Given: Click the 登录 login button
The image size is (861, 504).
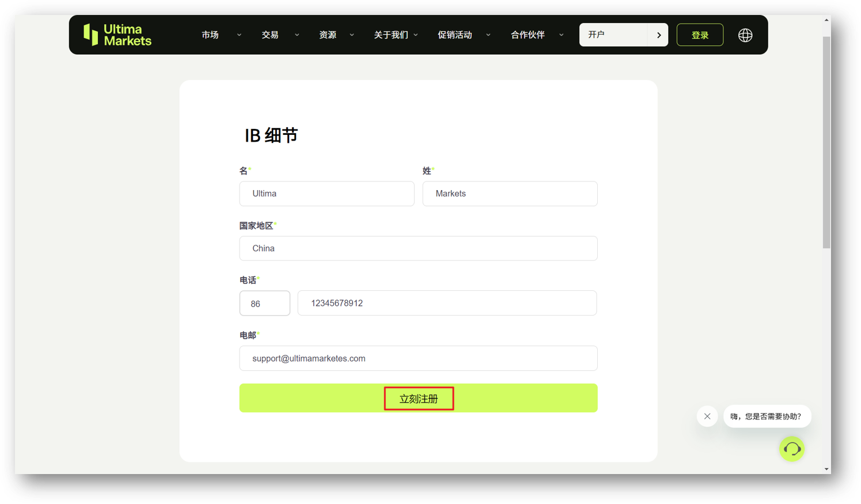Looking at the screenshot, I should 700,35.
